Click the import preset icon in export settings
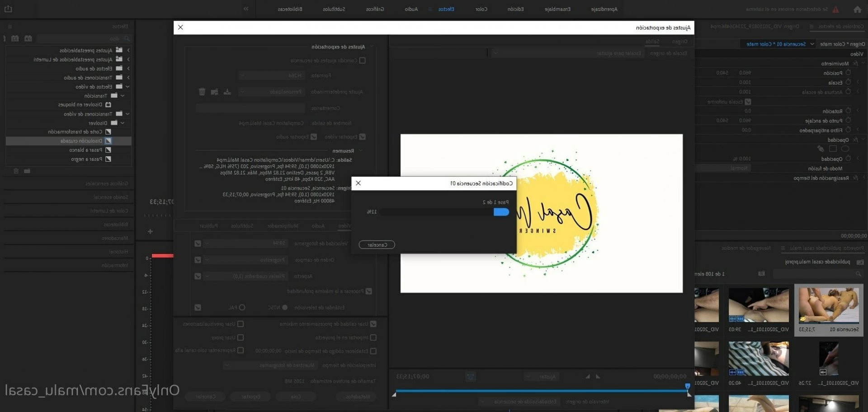 [215, 92]
